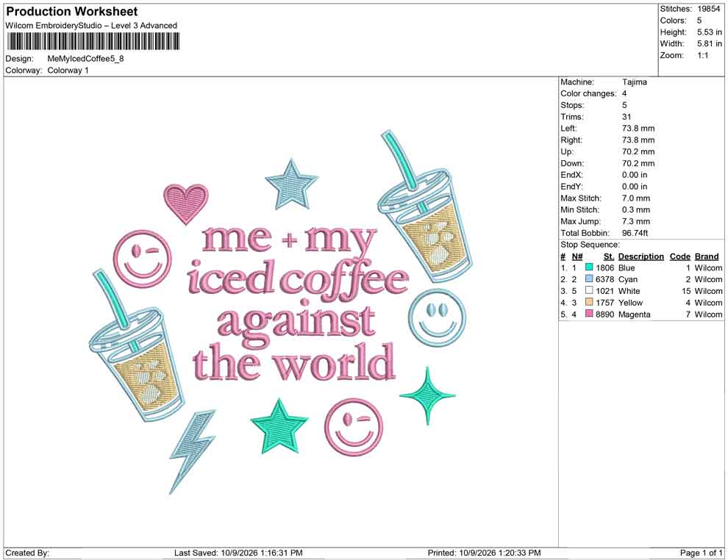Click the 'Code' column header

click(x=679, y=256)
